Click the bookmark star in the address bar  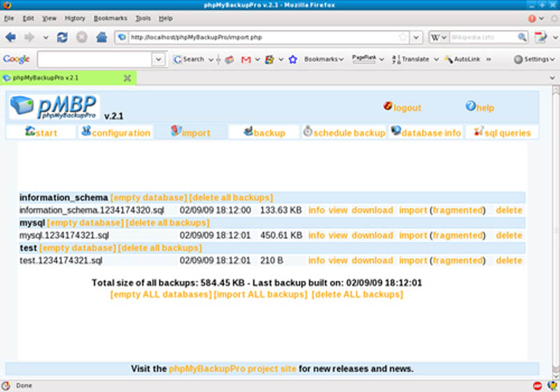click(403, 37)
